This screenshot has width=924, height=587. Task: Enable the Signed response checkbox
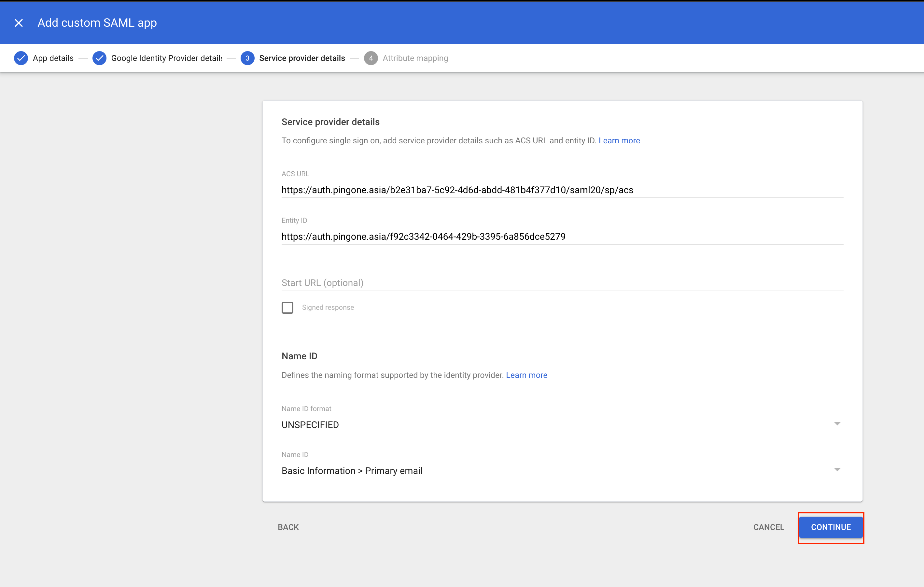(287, 308)
